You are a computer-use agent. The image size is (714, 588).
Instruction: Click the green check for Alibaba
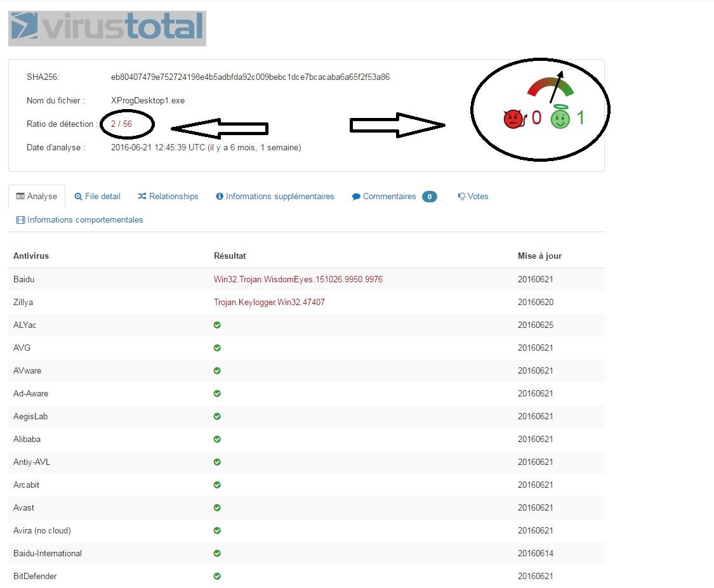point(217,439)
